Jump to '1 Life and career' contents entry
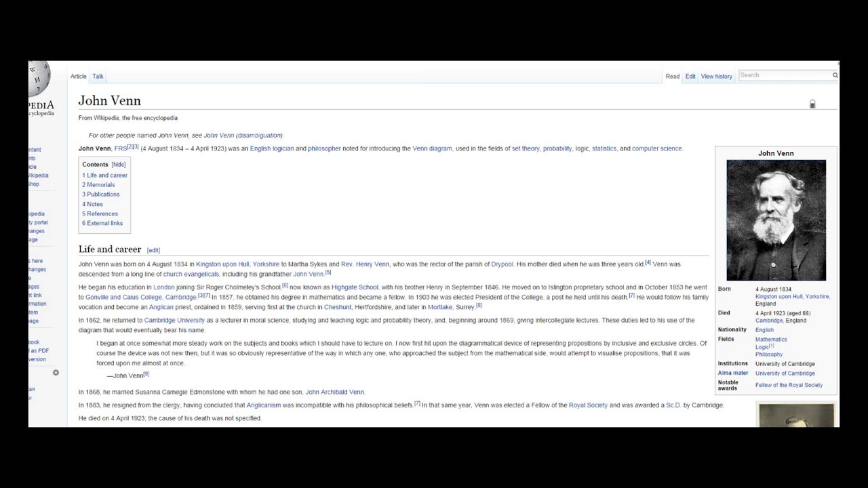This screenshot has height=488, width=868. coord(105,176)
